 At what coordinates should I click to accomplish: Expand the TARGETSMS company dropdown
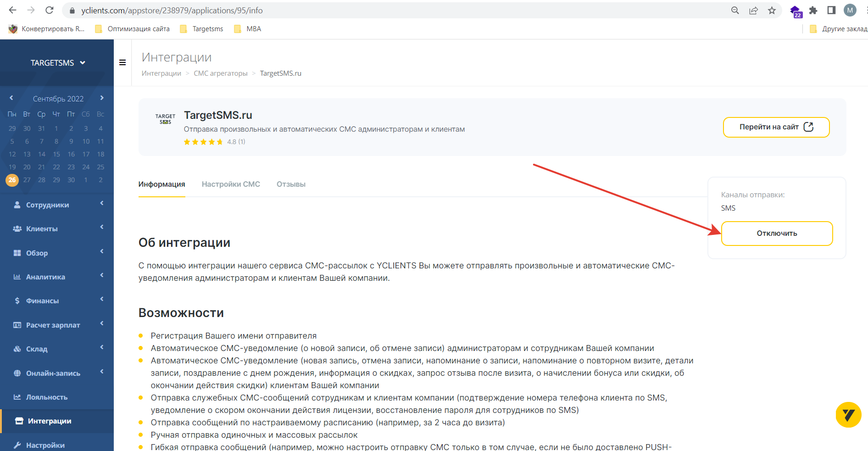point(58,63)
